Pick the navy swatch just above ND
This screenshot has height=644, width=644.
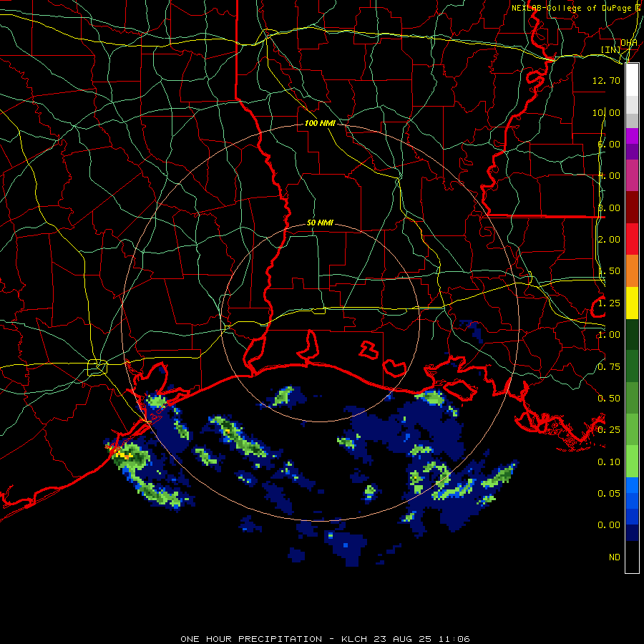click(632, 533)
